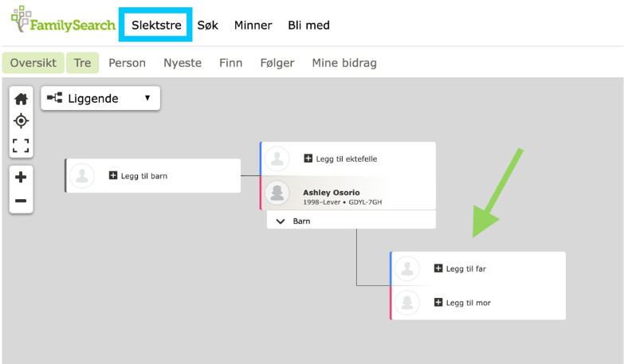The height and width of the screenshot is (364, 624).
Task: Click the recenter target icon
Action: pos(21,120)
